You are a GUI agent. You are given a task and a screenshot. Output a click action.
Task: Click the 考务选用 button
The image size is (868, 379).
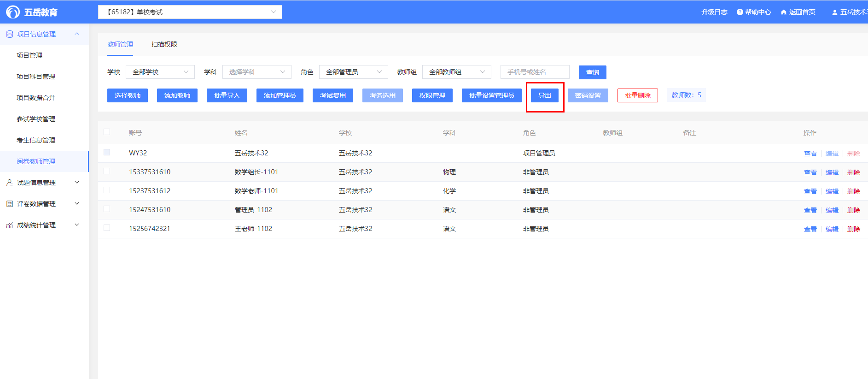(383, 95)
